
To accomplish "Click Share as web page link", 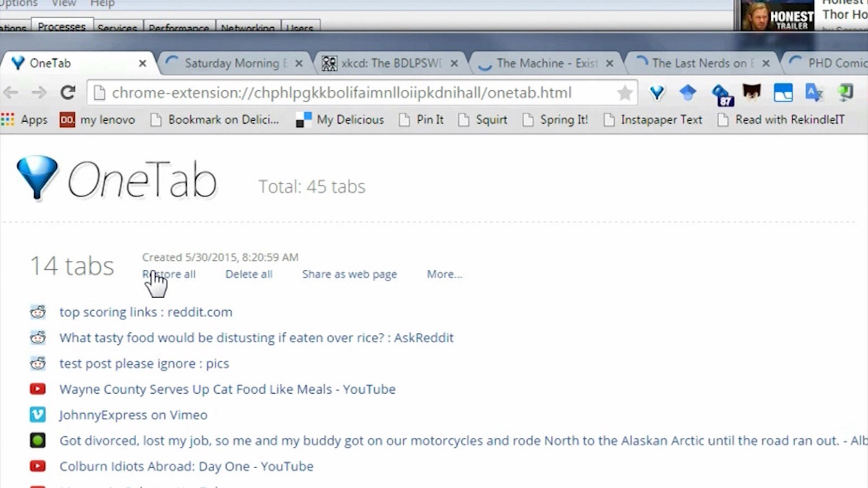I will coord(349,274).
